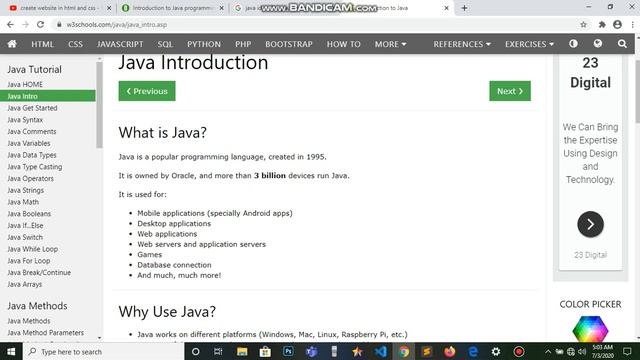Open the Windows Start menu

tap(11, 351)
